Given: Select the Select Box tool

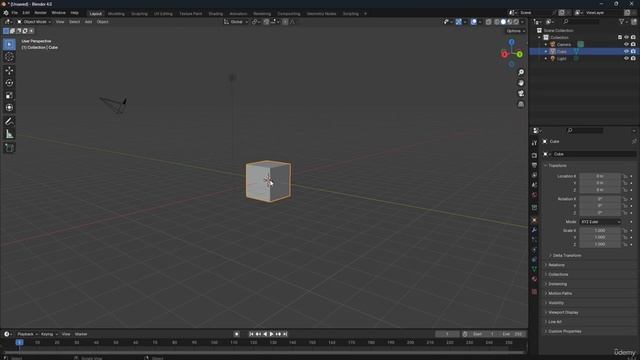Looking at the screenshot, I should click(9, 44).
